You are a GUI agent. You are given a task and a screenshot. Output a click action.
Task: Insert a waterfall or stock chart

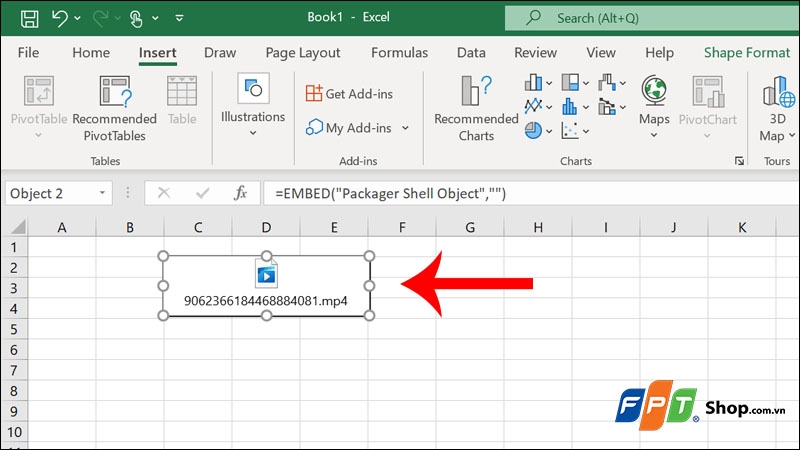pyautogui.click(x=607, y=82)
